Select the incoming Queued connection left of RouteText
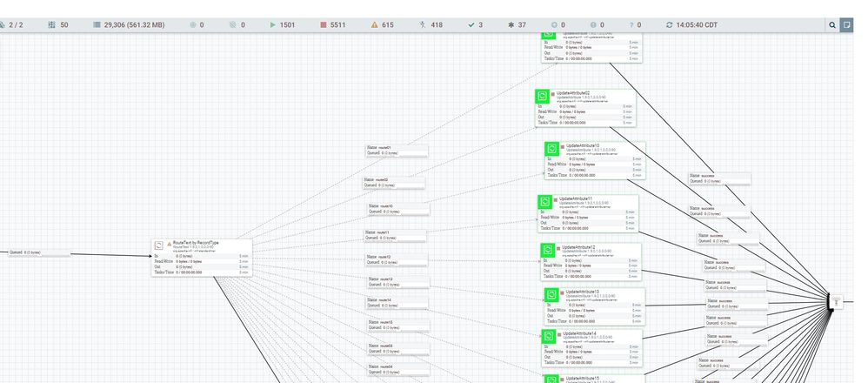The image size is (868, 383). (39, 252)
